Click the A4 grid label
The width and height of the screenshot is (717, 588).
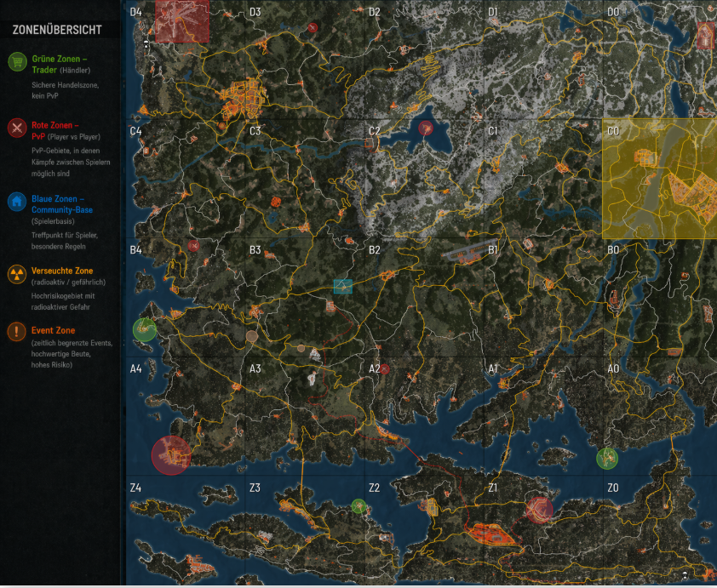135,368
